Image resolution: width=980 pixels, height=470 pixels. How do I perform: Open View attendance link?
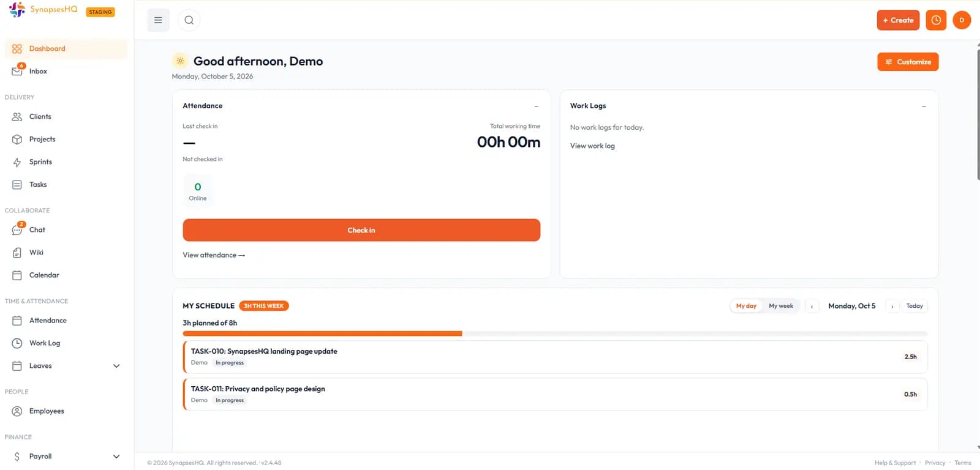tap(214, 255)
